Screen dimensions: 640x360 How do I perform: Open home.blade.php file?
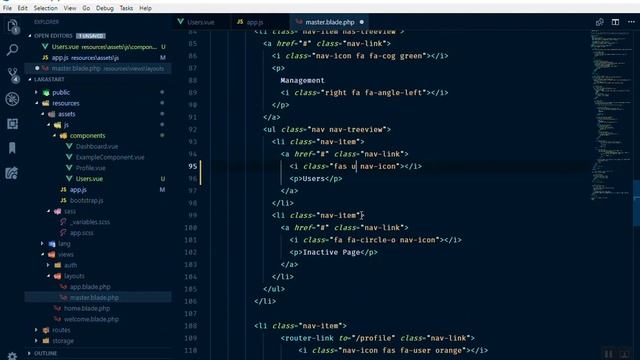pos(87,308)
